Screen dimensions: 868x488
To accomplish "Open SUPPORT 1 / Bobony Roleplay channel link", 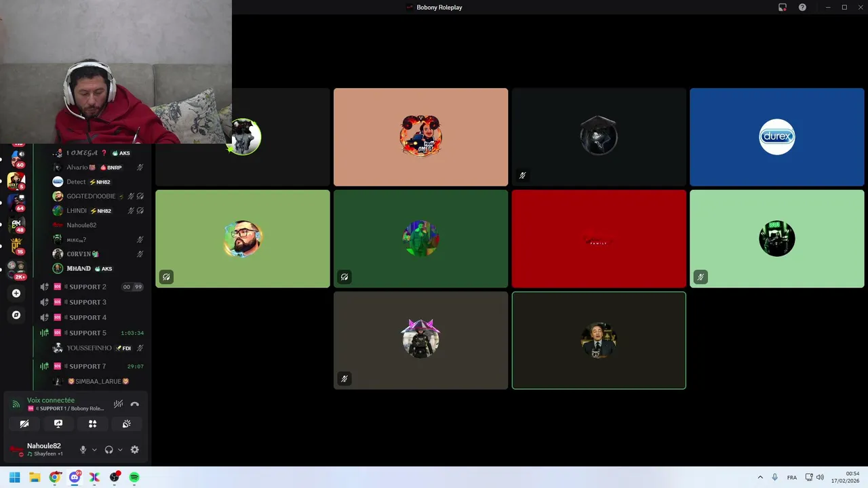I will (66, 409).
